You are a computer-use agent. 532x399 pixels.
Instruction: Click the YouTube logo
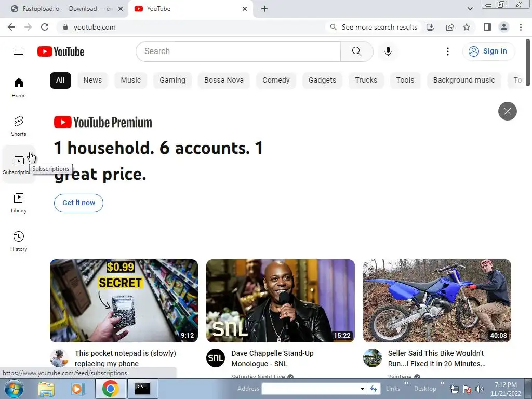click(61, 51)
